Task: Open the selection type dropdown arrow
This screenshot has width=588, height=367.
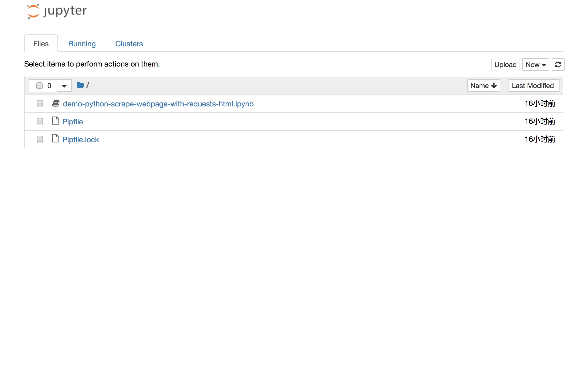Action: [64, 86]
